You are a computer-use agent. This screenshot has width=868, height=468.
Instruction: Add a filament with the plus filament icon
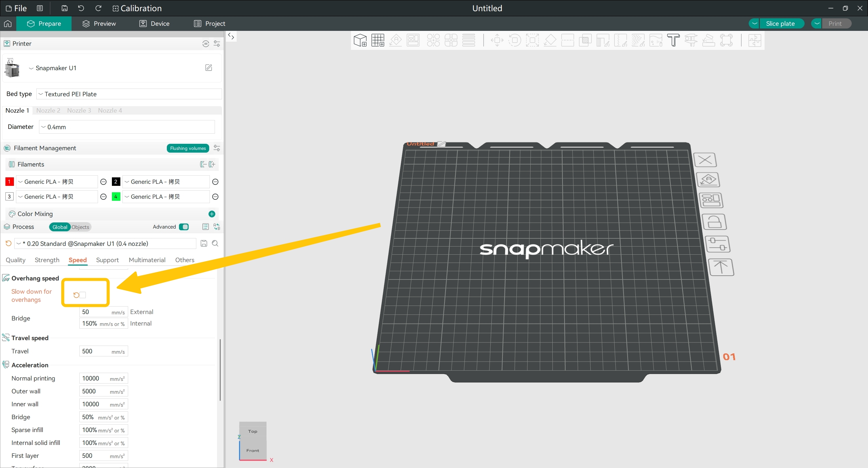(212, 164)
